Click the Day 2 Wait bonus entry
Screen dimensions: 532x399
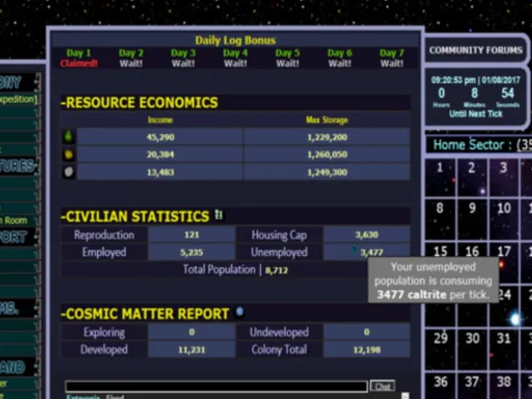(131, 58)
